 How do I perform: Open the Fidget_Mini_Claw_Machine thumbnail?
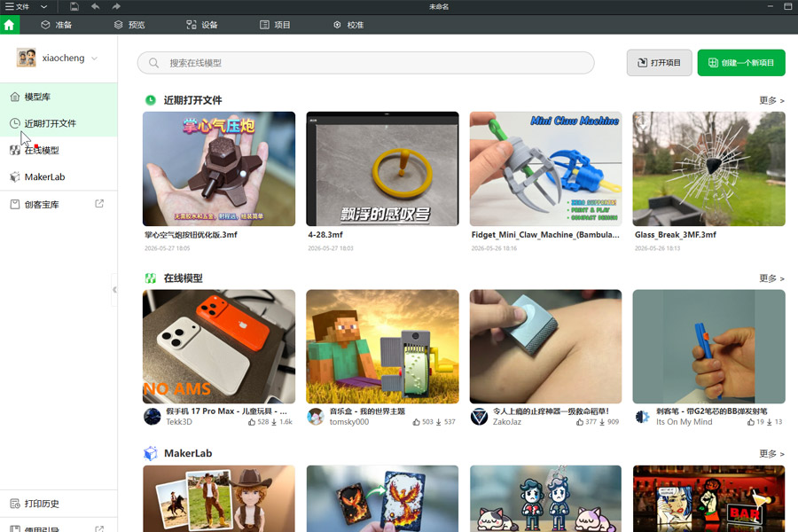click(545, 168)
